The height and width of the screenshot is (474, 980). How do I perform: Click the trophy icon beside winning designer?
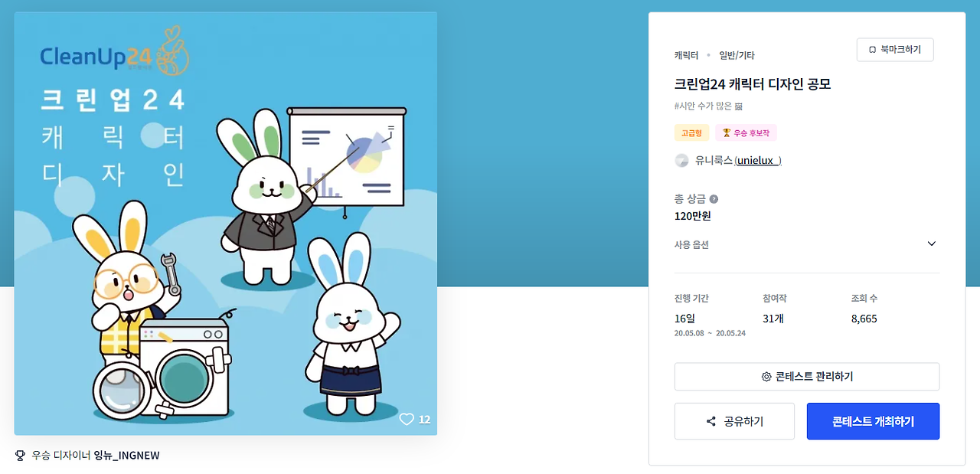pyautogui.click(x=21, y=456)
